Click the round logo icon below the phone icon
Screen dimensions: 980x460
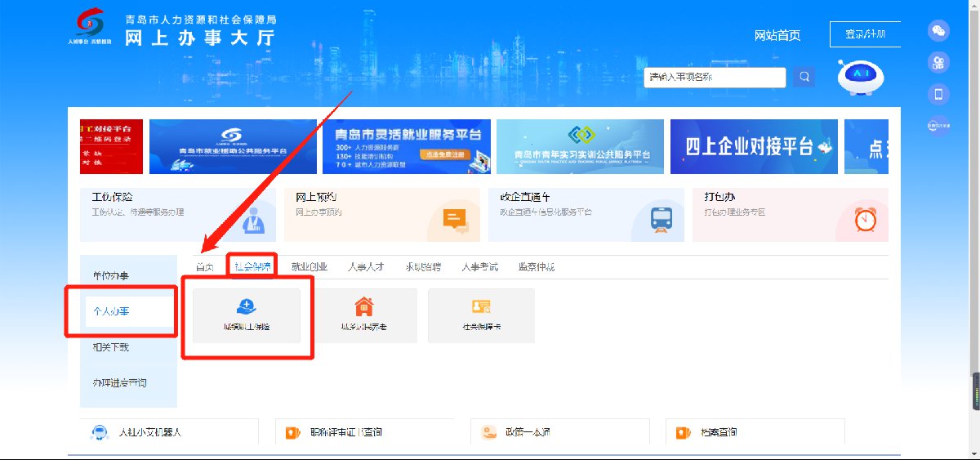[938, 125]
